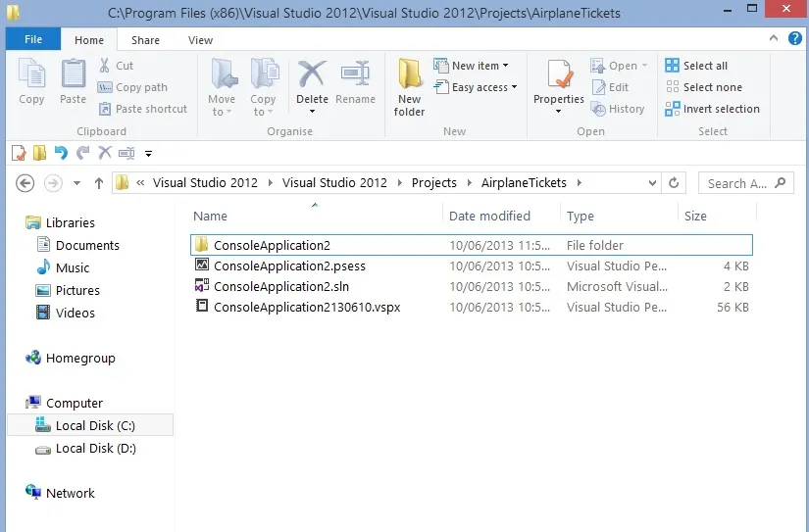The image size is (809, 532).
Task: Click Invert selection
Action: pyautogui.click(x=712, y=109)
